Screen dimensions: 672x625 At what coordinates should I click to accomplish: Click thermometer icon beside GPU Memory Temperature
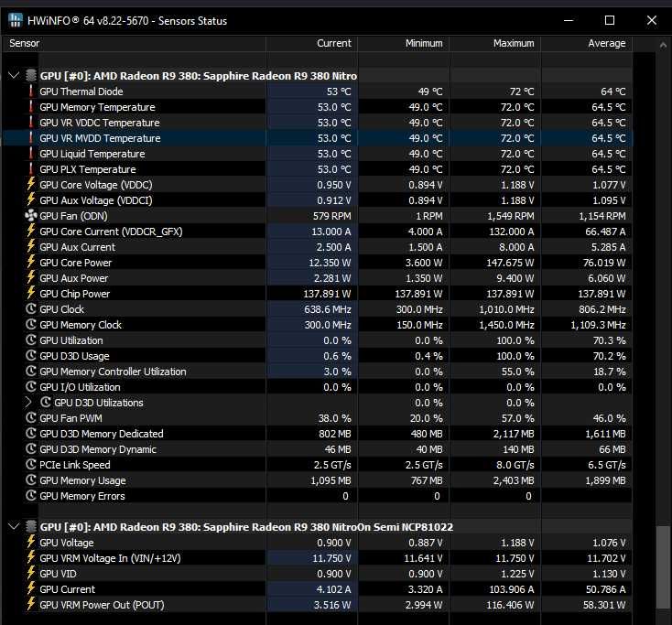pyautogui.click(x=31, y=107)
